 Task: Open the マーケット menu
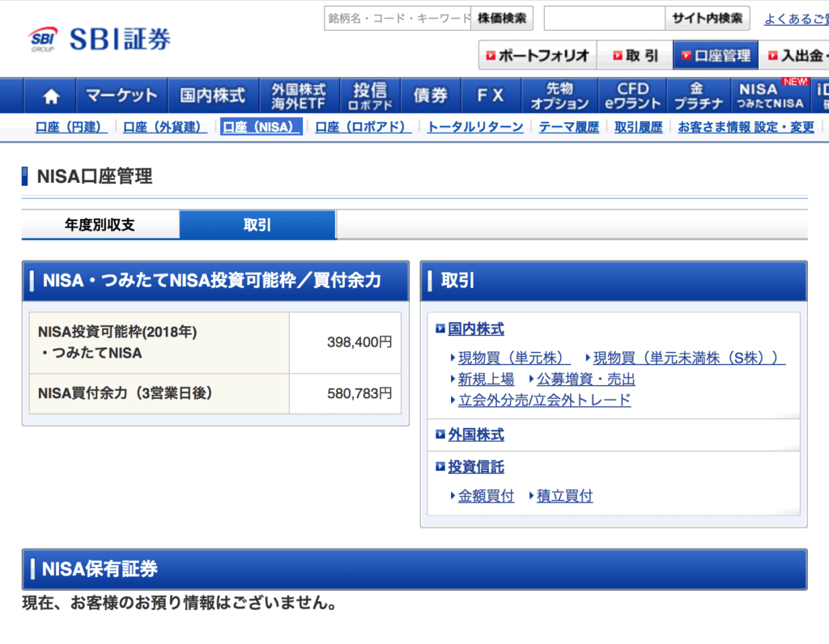click(121, 95)
